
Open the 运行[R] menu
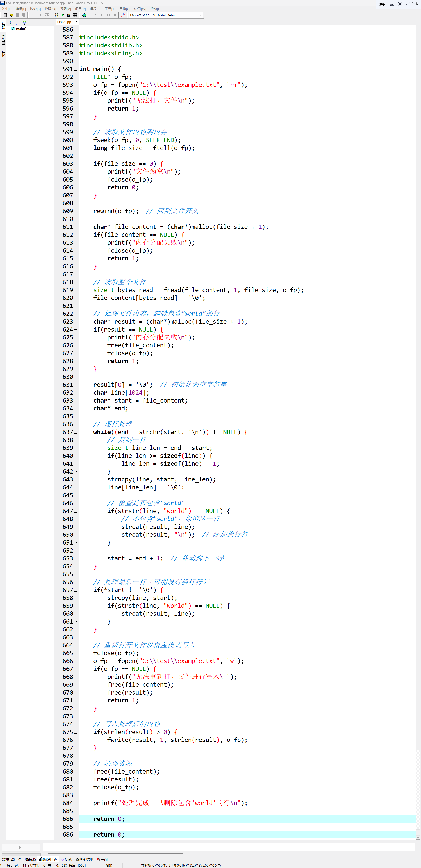95,9
